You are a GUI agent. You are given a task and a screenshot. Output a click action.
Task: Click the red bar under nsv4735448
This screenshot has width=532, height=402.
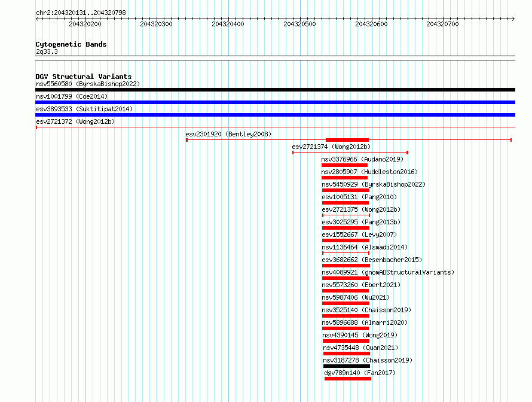pos(347,354)
